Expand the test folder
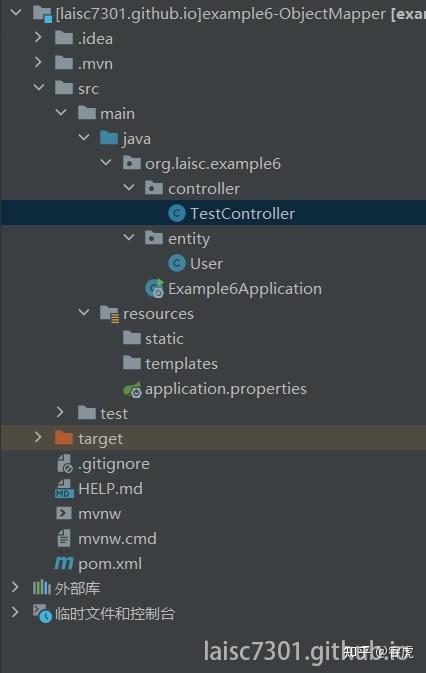Viewport: 426px width, 673px height. pos(60,412)
